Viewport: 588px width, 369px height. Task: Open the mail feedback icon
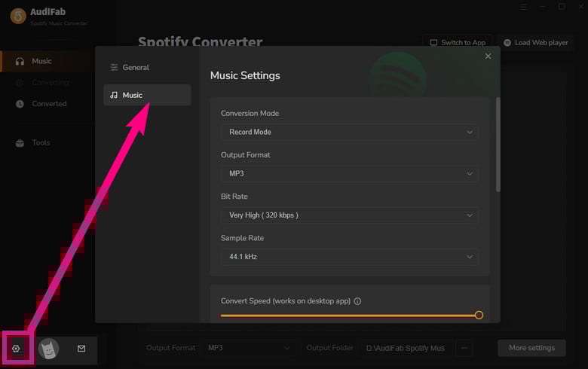pos(81,349)
